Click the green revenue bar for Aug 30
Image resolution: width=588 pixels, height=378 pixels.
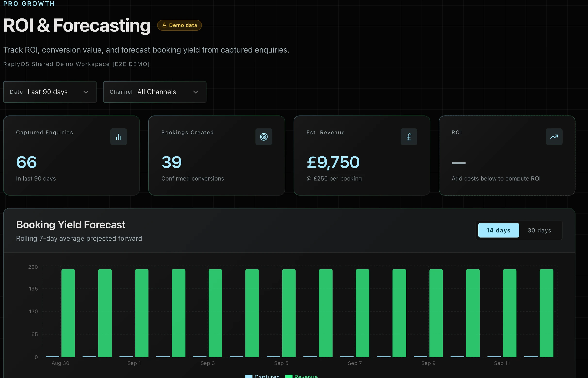pyautogui.click(x=68, y=313)
